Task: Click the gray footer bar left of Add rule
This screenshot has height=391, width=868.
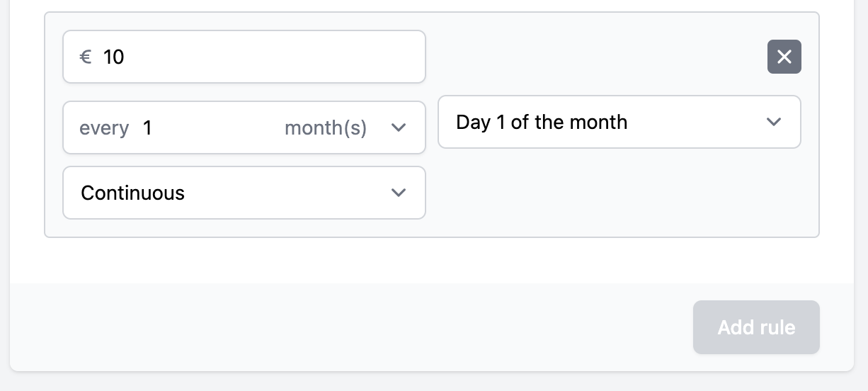Action: pos(350,327)
